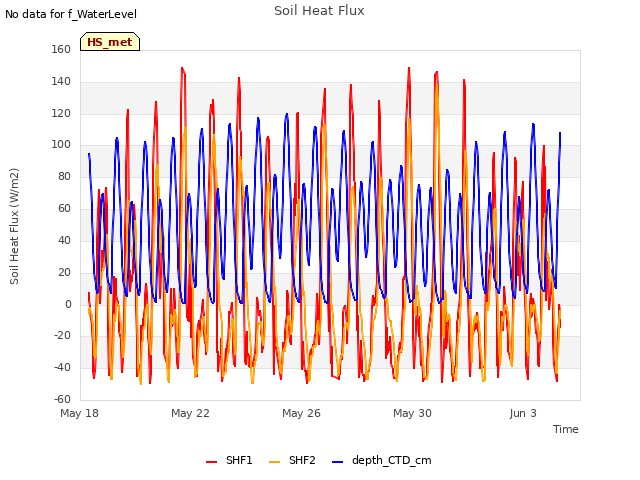Click the blue depth_CTD_cm legend swatch
Image resolution: width=640 pixels, height=480 pixels.
tap(338, 462)
